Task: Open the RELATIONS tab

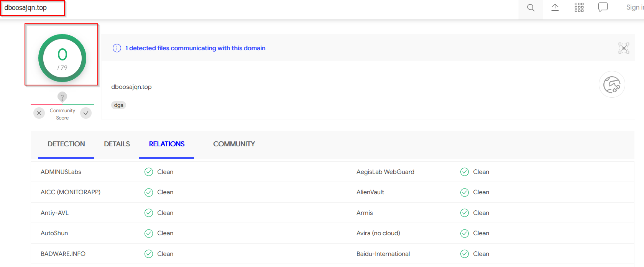Action: pyautogui.click(x=167, y=144)
